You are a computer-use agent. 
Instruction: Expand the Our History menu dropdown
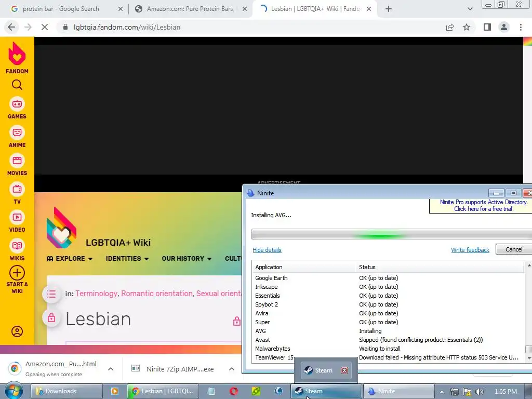187,259
